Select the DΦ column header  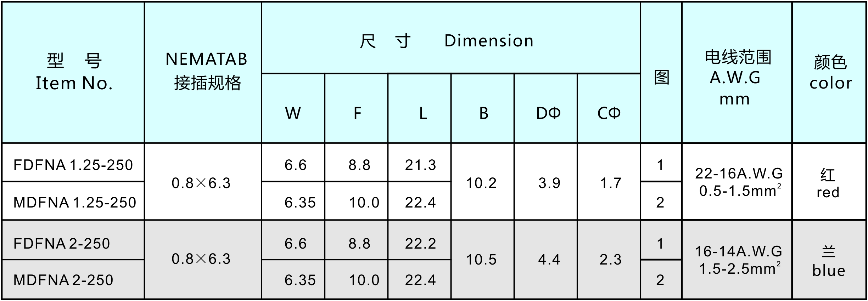[x=548, y=113]
